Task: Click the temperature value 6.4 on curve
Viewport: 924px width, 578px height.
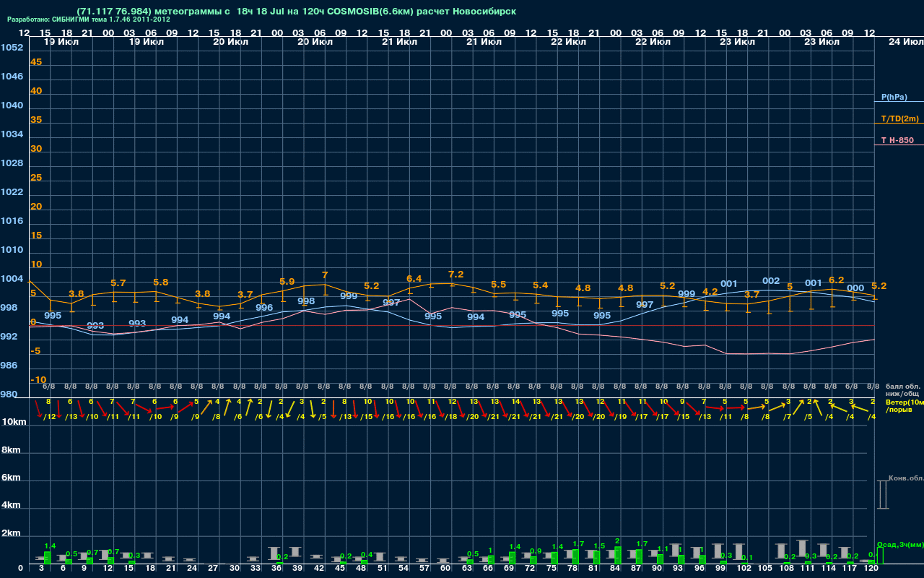Action: point(414,279)
